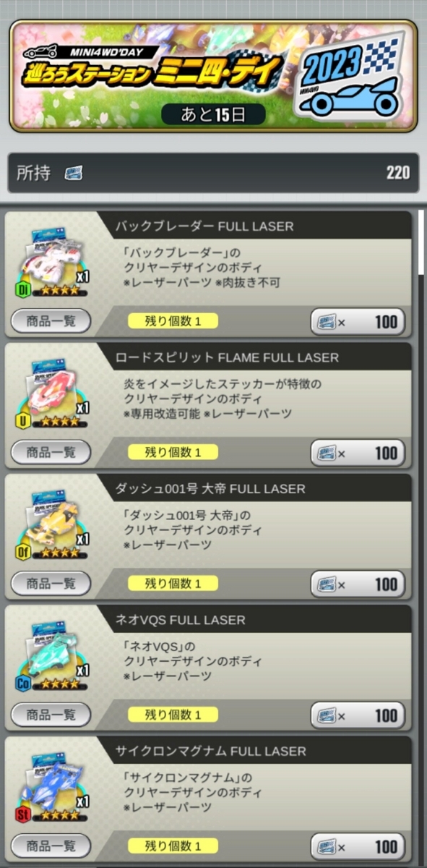This screenshot has width=427, height=868.
Task: Buy ダッシュ001号 大帝 for 100 tickets
Action: point(358,584)
